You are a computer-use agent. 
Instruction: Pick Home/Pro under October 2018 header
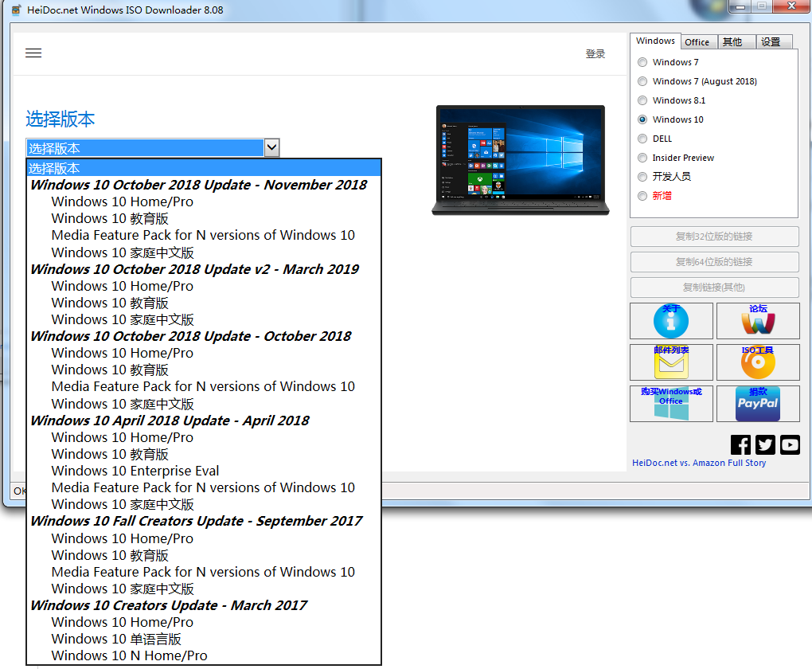pyautogui.click(x=204, y=353)
